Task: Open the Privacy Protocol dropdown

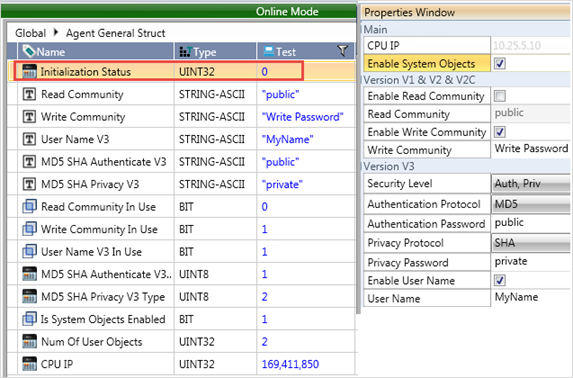Action: tap(531, 243)
